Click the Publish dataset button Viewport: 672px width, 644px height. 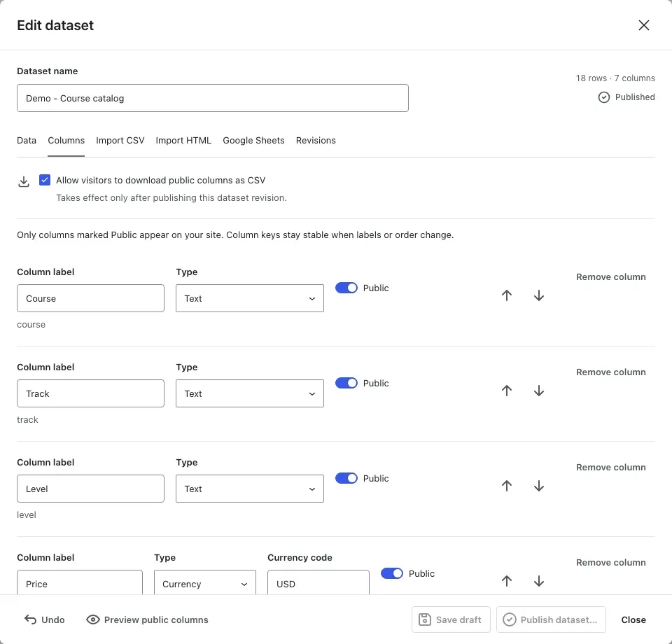point(551,619)
